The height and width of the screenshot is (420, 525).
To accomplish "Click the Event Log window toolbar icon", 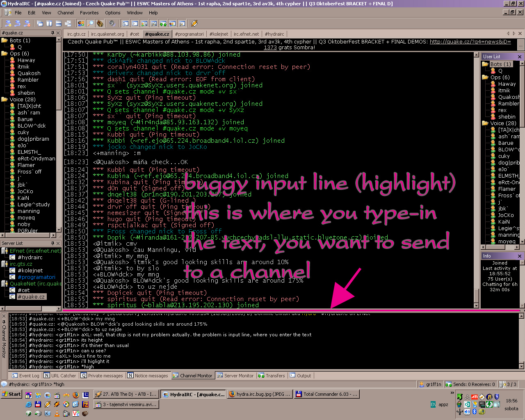I will click(125, 23).
